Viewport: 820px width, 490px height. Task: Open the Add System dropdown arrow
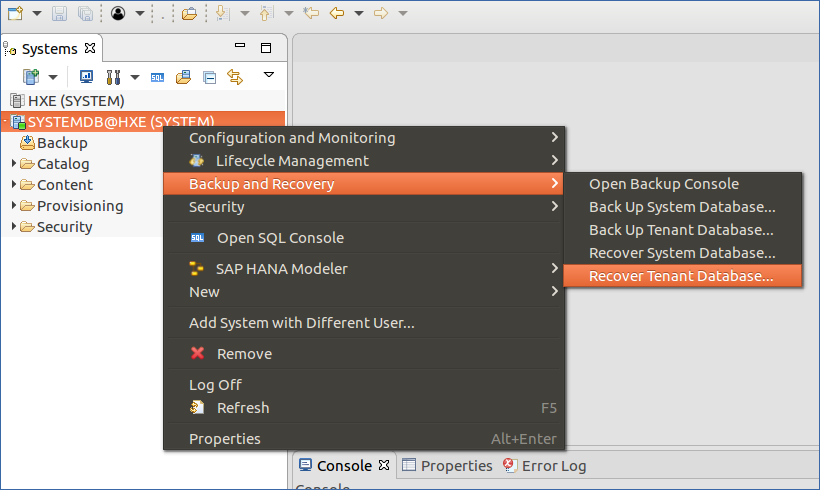point(53,77)
